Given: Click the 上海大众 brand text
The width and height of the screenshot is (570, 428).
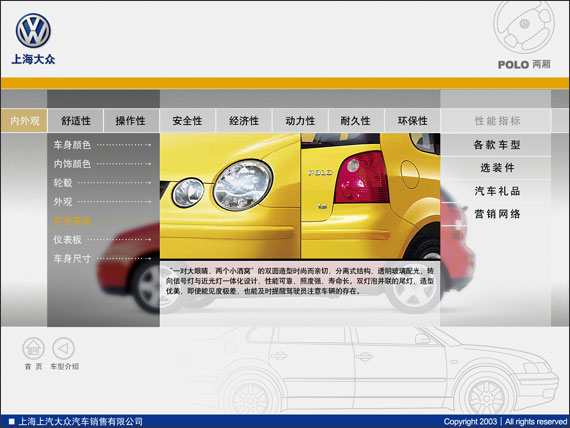Looking at the screenshot, I should [33, 59].
